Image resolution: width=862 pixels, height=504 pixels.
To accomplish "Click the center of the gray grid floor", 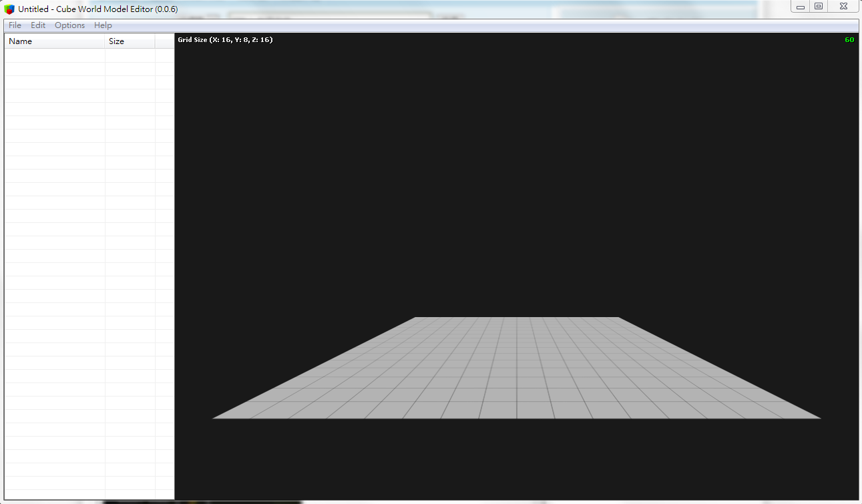I will point(516,368).
